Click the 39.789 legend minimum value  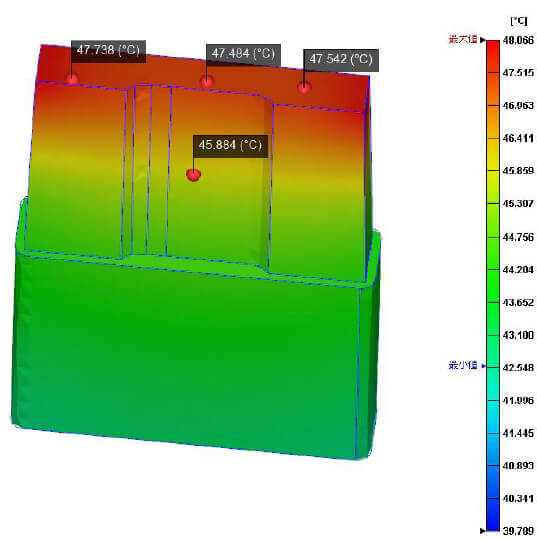point(518,531)
